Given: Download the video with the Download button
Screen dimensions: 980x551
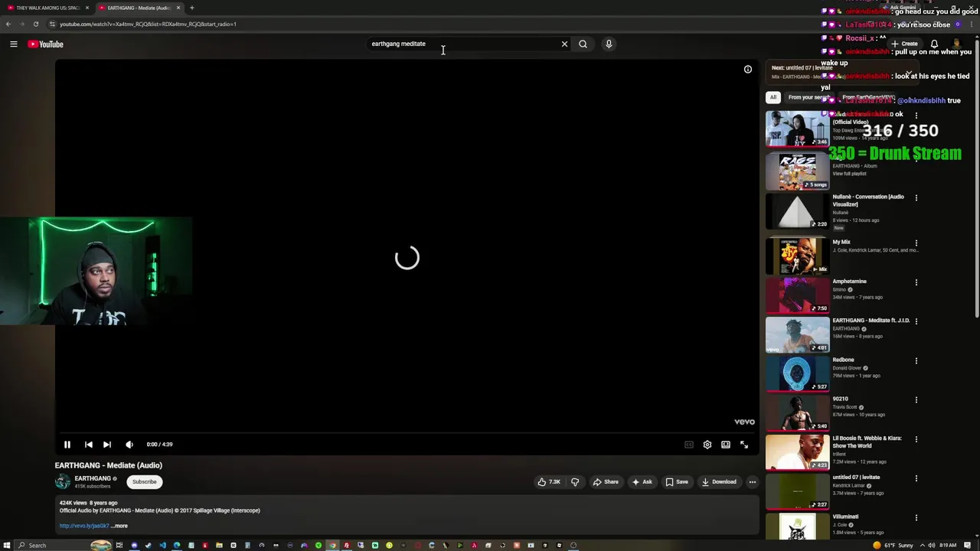Looking at the screenshot, I should [x=719, y=481].
